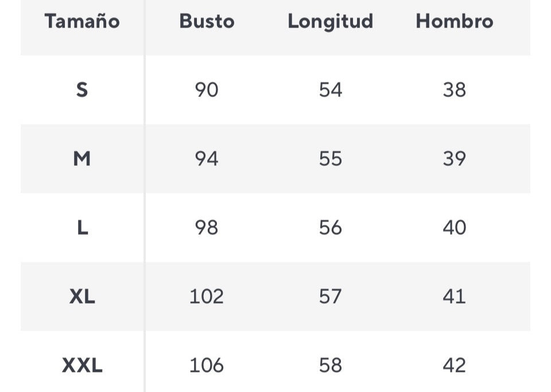Click the Busto column header

point(207,21)
